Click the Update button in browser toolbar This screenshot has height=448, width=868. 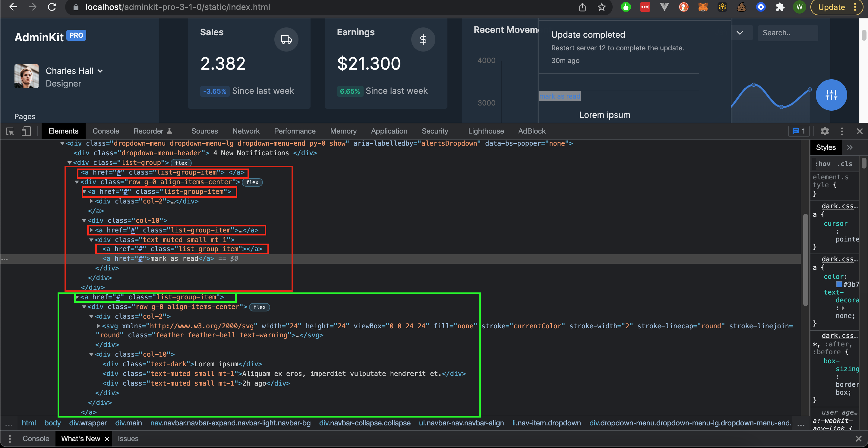click(x=831, y=7)
